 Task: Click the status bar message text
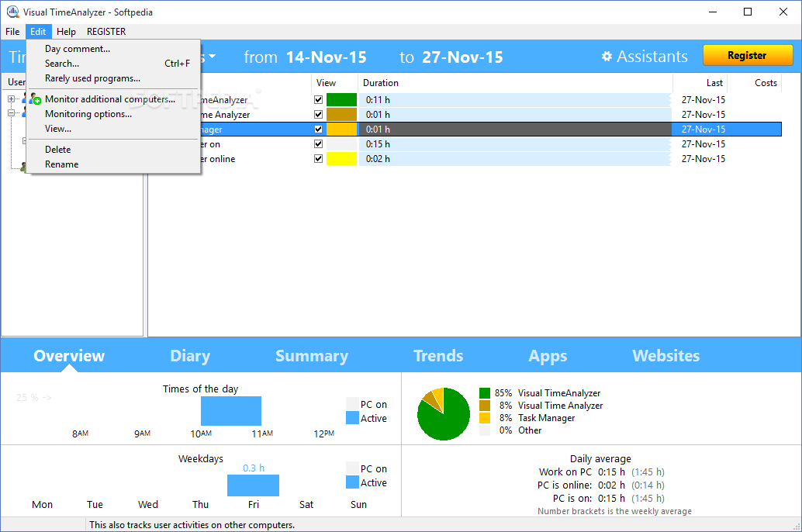coord(192,525)
